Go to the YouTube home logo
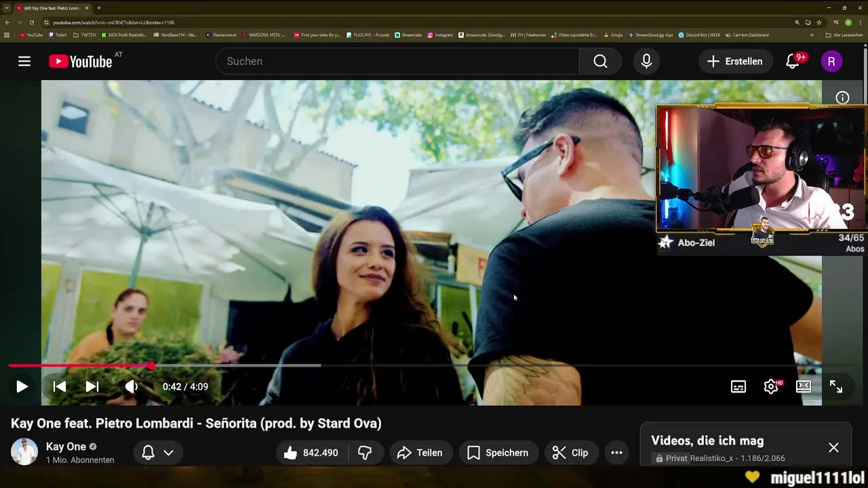The width and height of the screenshot is (868, 488). (x=81, y=61)
